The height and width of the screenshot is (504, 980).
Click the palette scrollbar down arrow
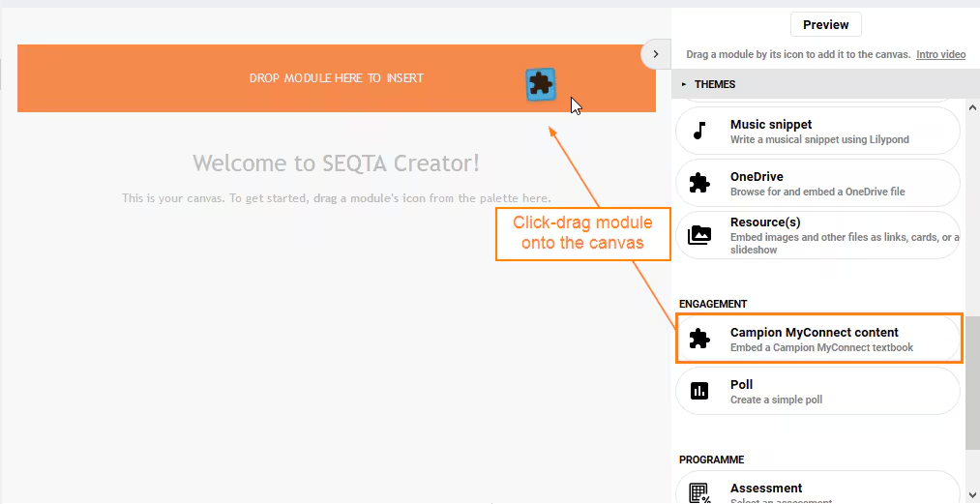972,495
